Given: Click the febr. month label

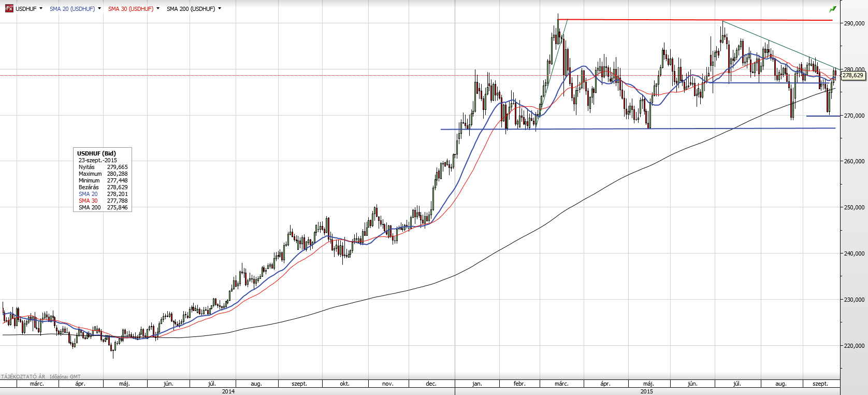Looking at the screenshot, I should point(519,384).
